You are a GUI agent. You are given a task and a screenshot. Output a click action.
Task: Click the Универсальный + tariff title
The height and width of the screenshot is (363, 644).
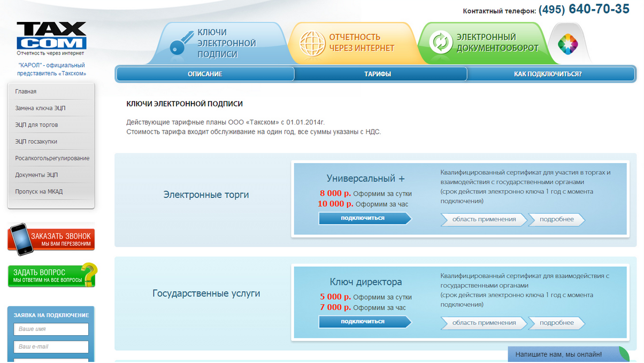[x=366, y=179]
